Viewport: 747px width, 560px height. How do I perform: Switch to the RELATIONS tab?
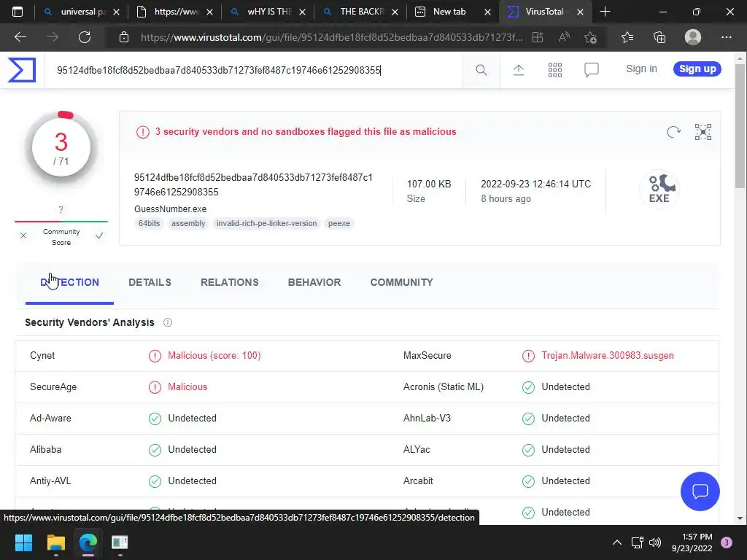(x=230, y=282)
